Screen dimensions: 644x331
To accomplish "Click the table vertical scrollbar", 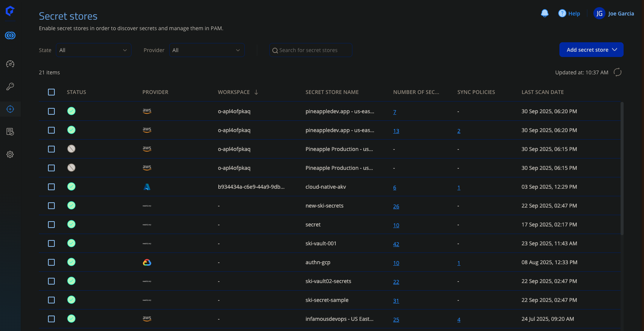I will click(x=622, y=168).
